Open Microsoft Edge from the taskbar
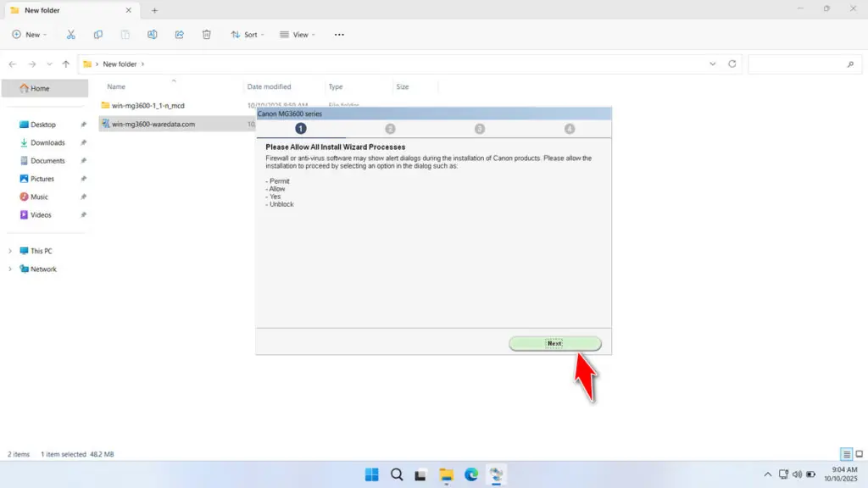The height and width of the screenshot is (488, 868). (471, 474)
